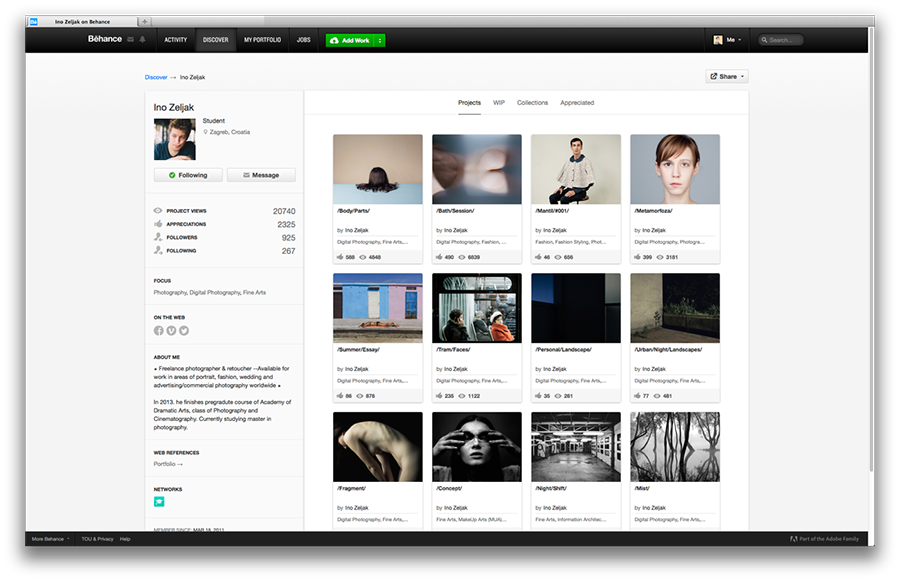Open the /Bath/Session/ project thumbnail
900x581 pixels.
pyautogui.click(x=477, y=169)
